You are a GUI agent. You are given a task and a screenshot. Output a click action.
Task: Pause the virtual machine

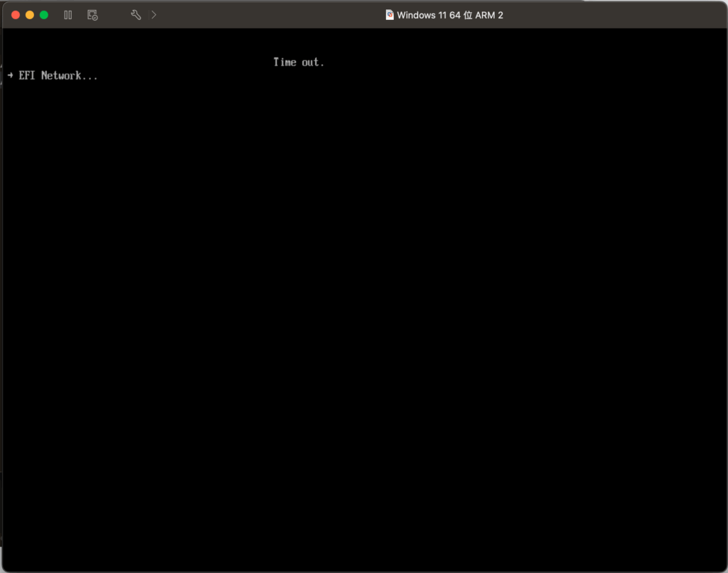pos(68,15)
